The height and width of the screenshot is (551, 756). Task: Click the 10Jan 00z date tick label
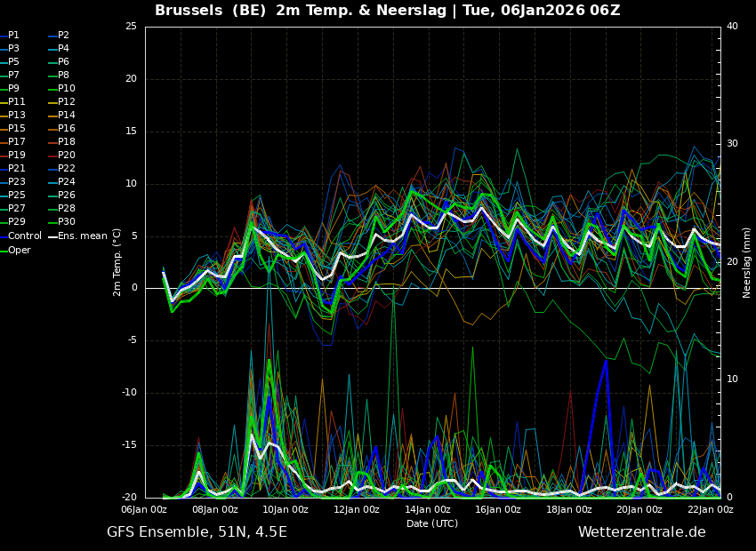(x=286, y=509)
